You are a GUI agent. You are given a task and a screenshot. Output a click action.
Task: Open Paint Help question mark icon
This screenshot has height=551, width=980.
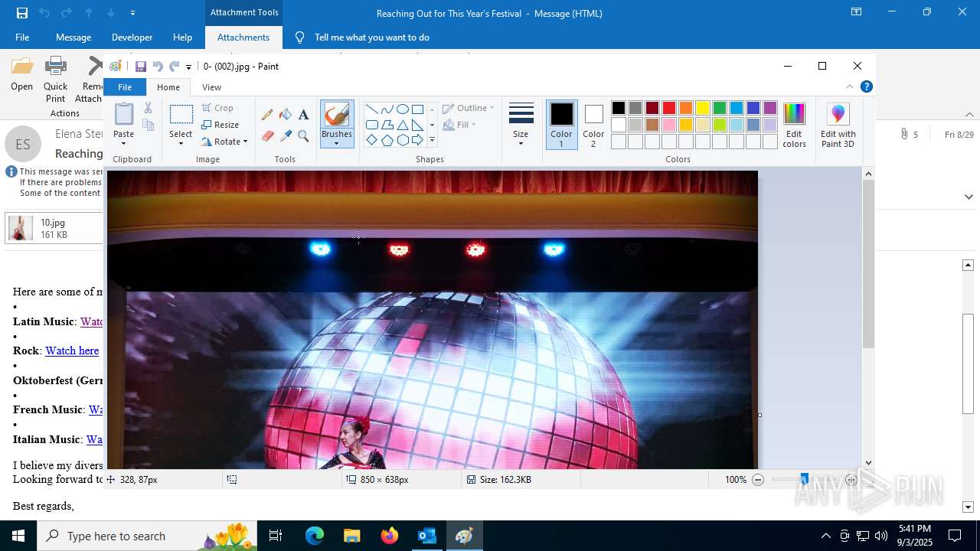[x=866, y=86]
